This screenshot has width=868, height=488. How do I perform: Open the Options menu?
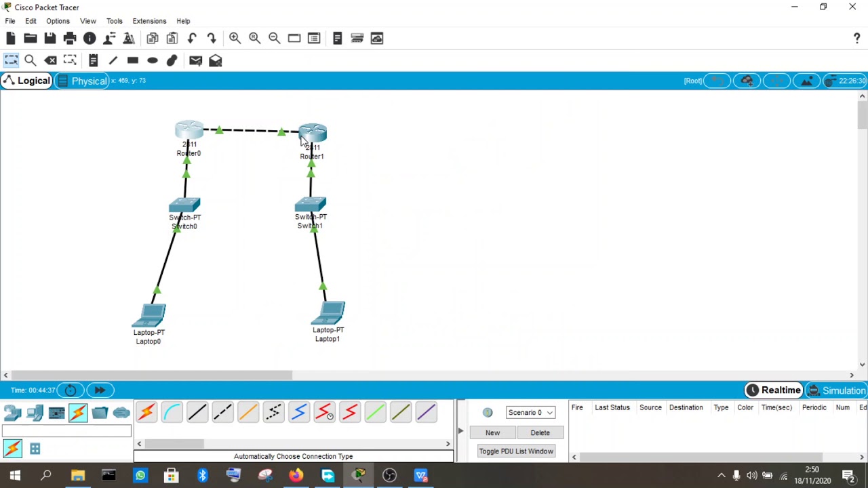click(x=58, y=21)
